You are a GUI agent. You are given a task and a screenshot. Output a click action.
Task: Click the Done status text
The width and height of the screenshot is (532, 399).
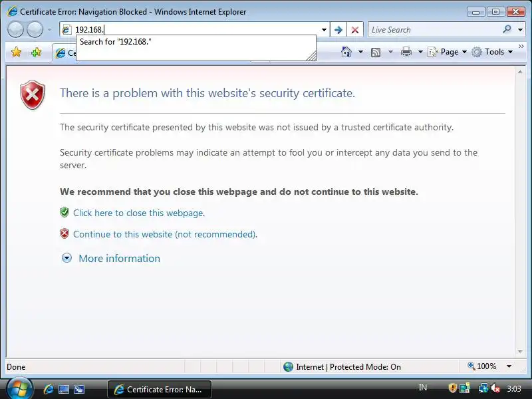16,367
